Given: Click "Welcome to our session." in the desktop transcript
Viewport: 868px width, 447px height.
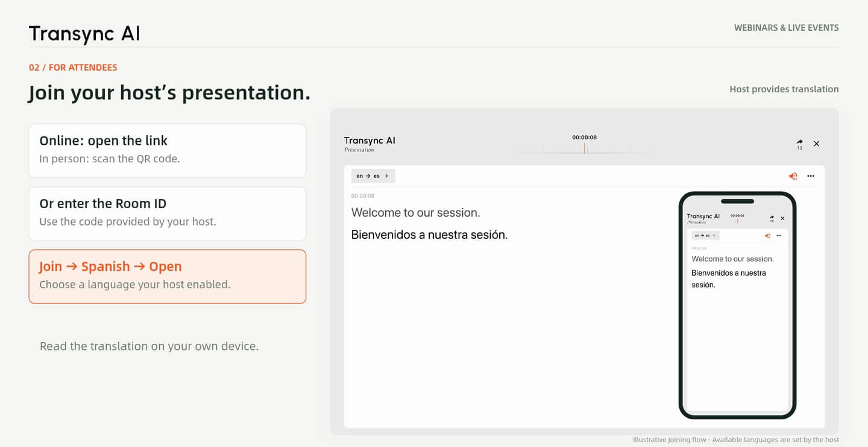Looking at the screenshot, I should (416, 212).
